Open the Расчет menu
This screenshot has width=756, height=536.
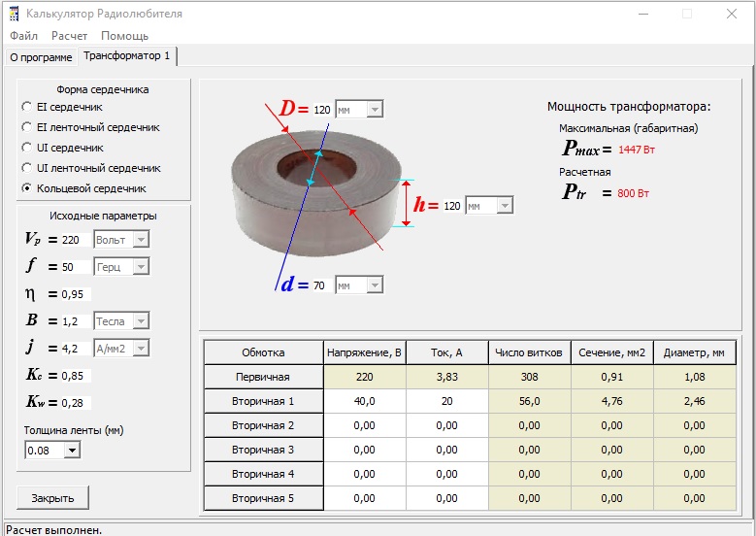69,36
